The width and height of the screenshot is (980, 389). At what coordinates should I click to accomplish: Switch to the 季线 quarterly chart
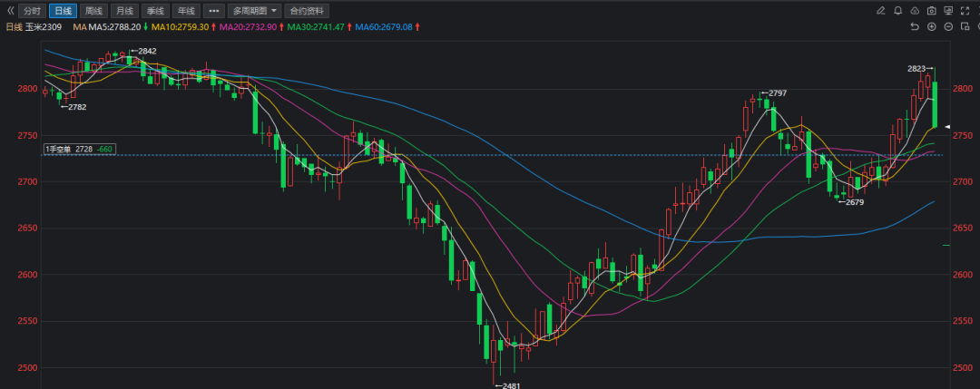click(155, 11)
